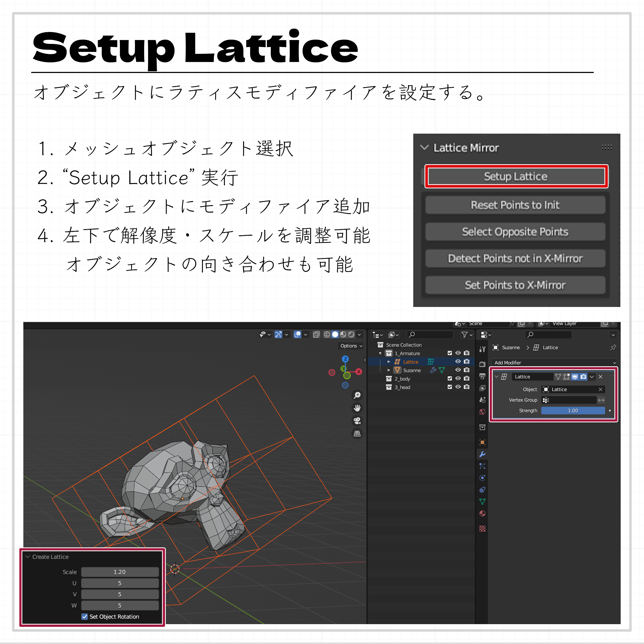Viewport: 644px width, 644px height.
Task: Open World Properties in the properties editor
Action: (482, 411)
